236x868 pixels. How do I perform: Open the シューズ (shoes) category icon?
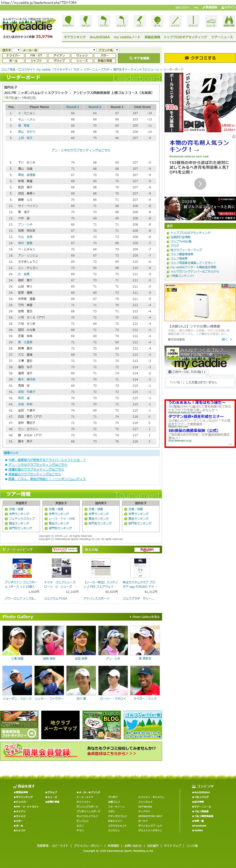211,21
